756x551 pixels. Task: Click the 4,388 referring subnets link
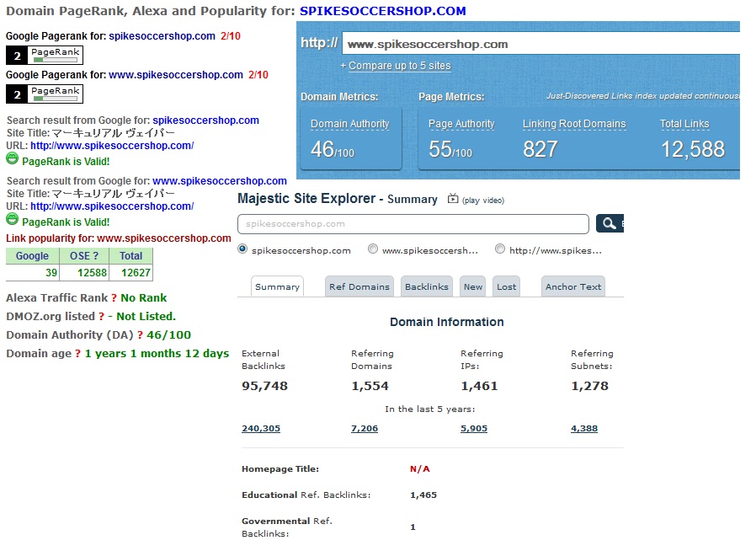coord(584,429)
